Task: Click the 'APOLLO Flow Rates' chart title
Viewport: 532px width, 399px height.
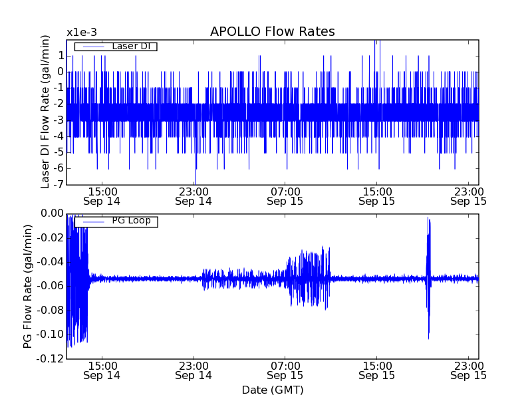Action: (273, 31)
